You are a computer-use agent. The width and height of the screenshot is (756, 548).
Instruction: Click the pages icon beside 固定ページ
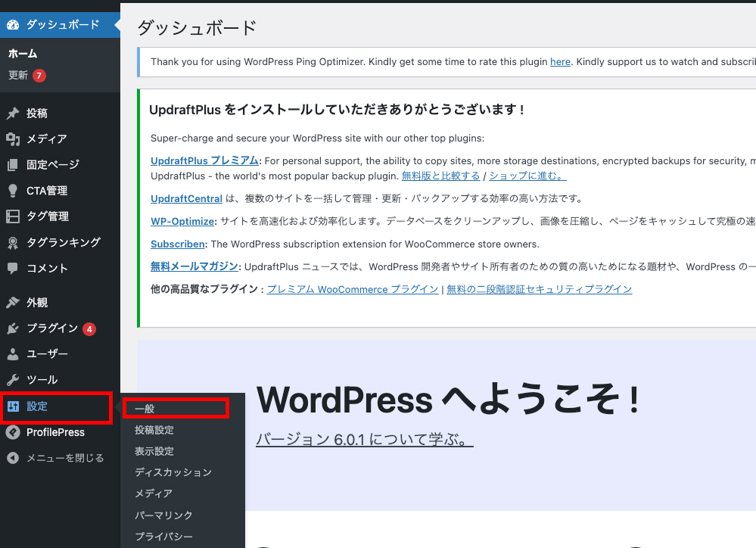13,165
